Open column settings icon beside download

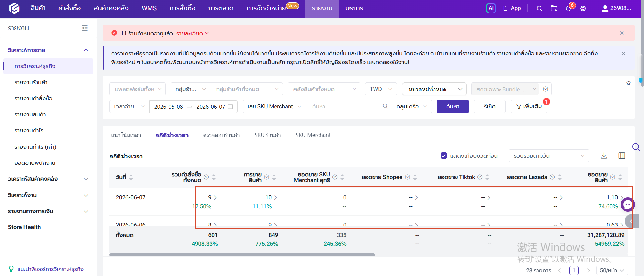point(622,156)
